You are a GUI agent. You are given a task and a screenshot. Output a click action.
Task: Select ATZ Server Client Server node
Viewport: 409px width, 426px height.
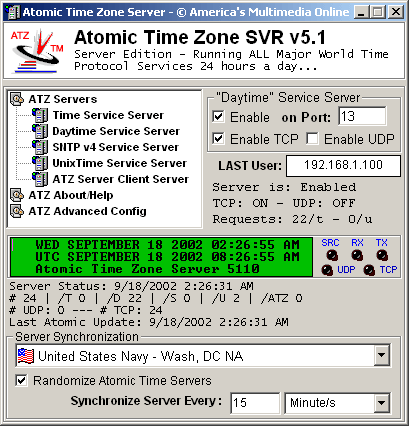tap(121, 179)
